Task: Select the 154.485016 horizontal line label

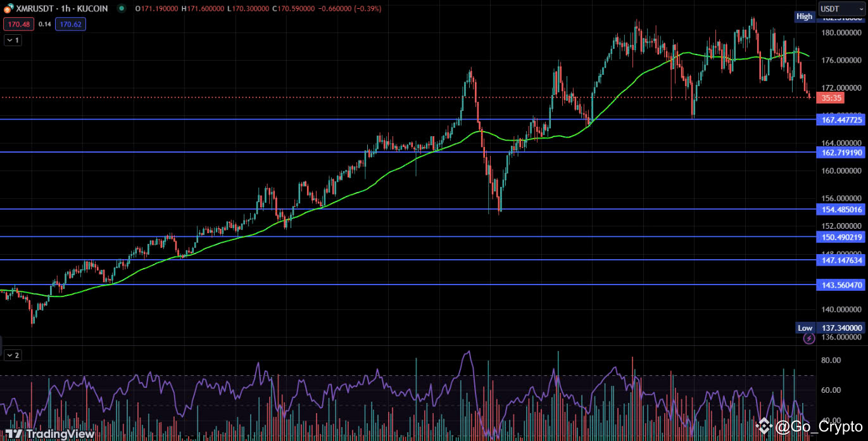Action: tap(841, 210)
